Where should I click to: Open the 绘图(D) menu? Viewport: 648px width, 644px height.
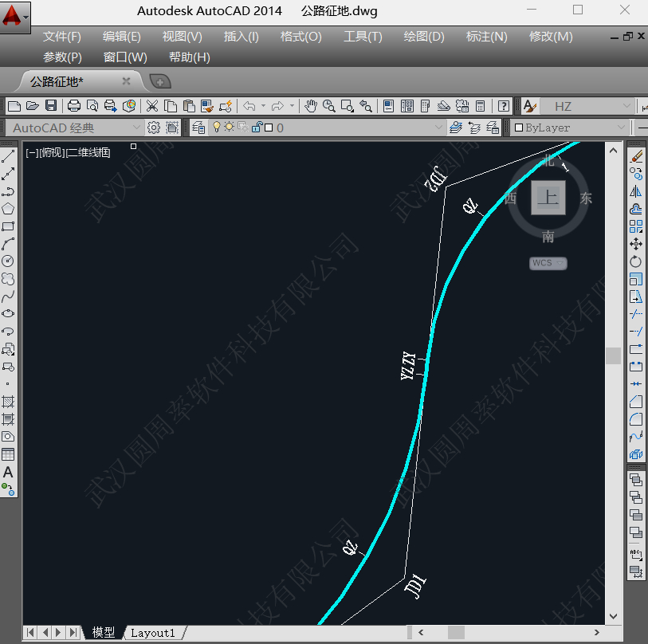point(424,37)
